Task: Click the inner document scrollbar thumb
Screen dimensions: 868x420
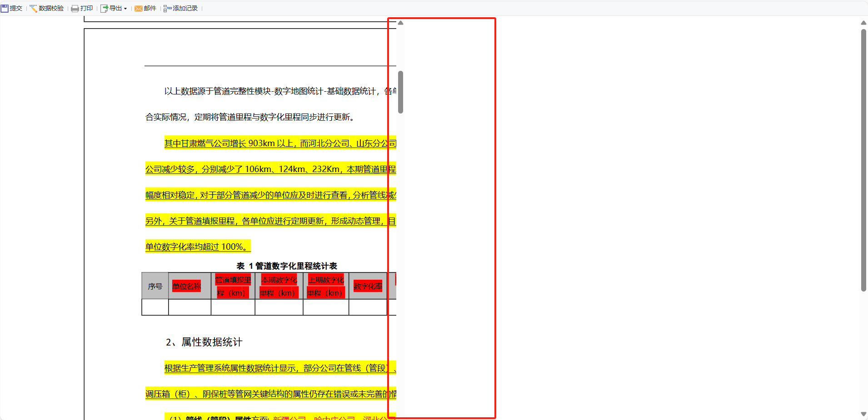Action: pyautogui.click(x=400, y=92)
